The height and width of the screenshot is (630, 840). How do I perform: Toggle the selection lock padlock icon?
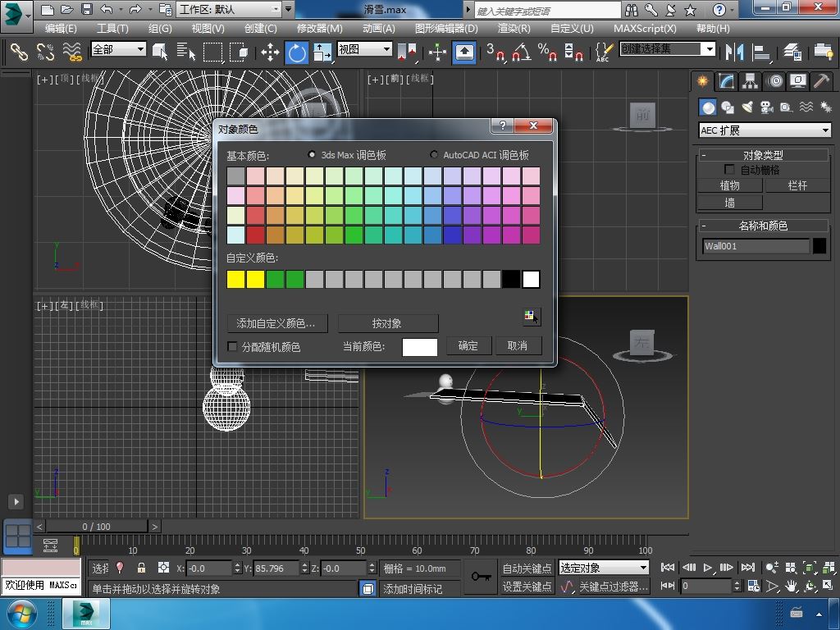[x=141, y=568]
